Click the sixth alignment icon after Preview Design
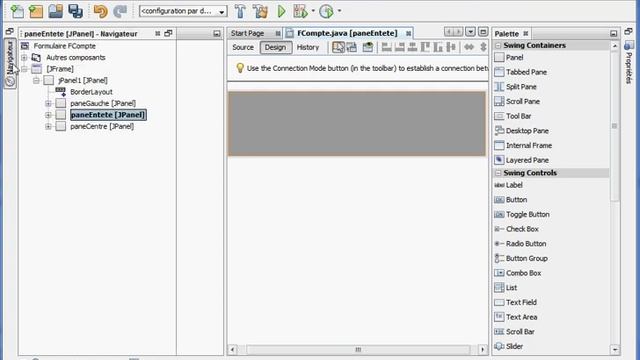 [451, 47]
